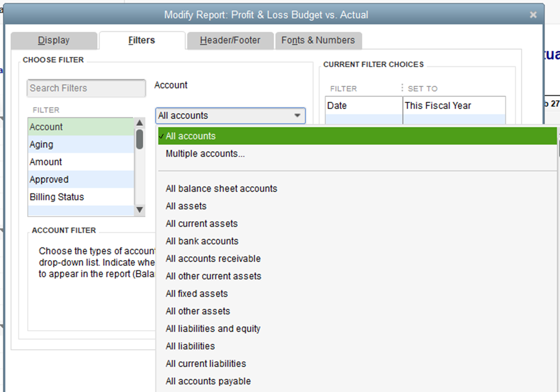Go to Fonts & Numbers tab
The height and width of the screenshot is (392, 560).
[x=318, y=40]
